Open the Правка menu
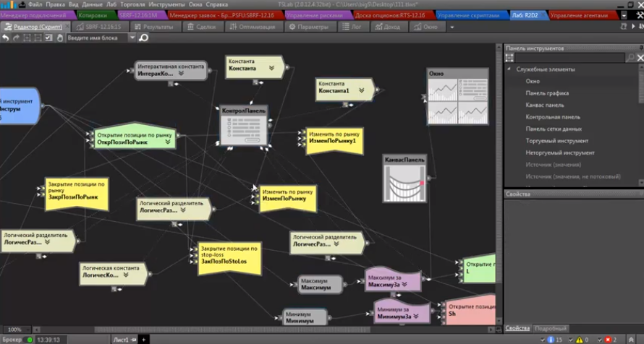644x344 pixels. [x=55, y=4]
